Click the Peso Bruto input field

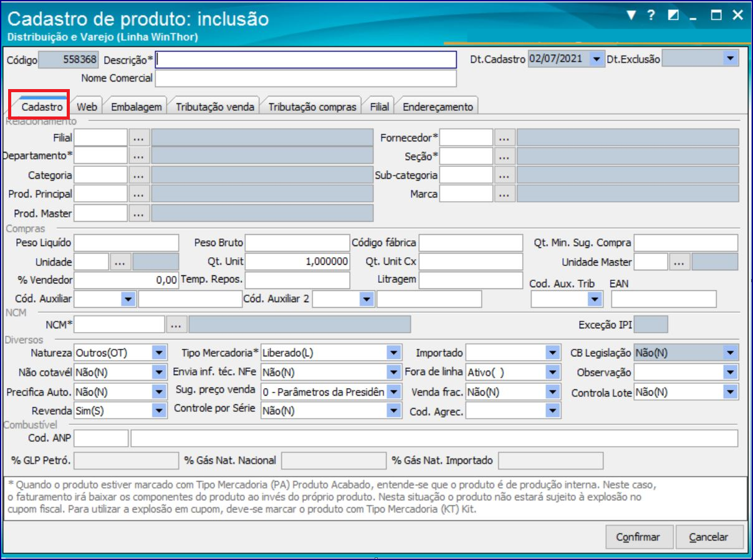coord(297,243)
